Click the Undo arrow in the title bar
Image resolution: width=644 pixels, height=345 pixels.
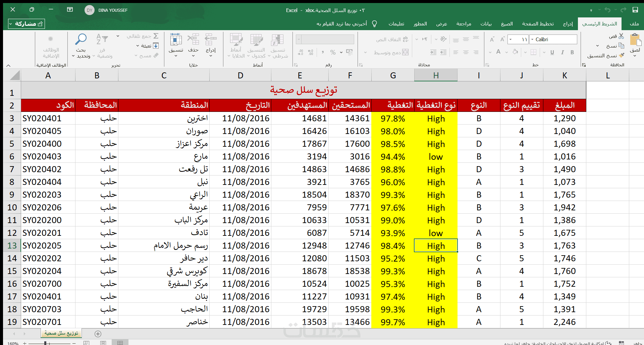[607, 10]
